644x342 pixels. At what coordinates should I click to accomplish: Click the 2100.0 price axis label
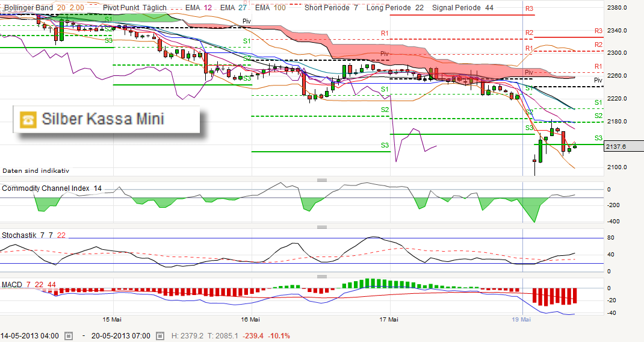click(617, 167)
